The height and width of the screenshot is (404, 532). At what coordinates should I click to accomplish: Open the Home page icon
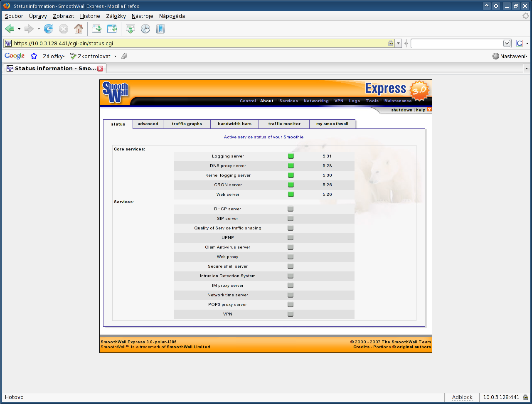[x=79, y=29]
